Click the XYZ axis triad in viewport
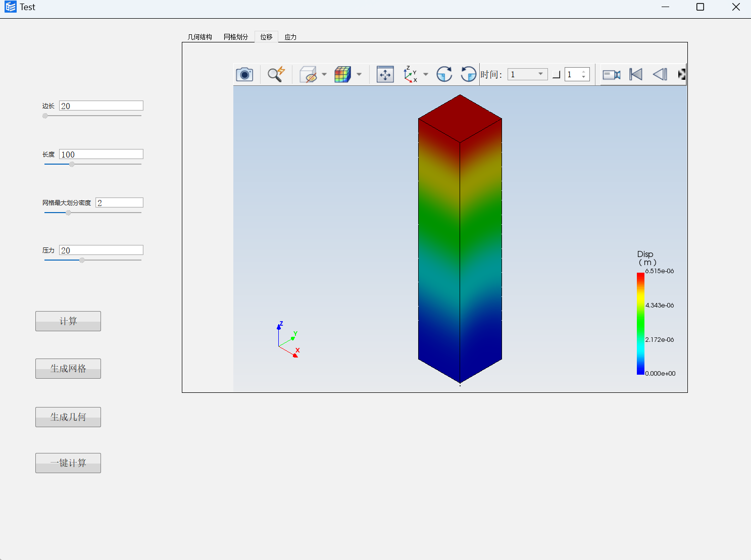Viewport: 751px width, 560px height. point(288,339)
